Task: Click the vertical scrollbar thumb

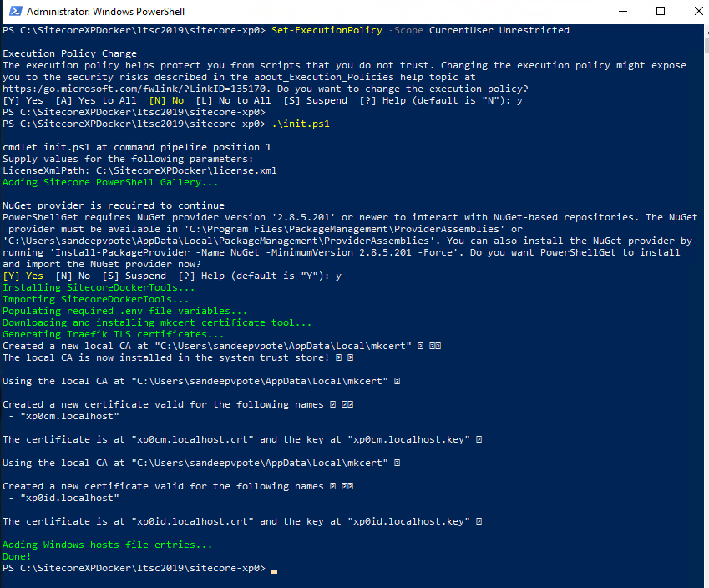Action: (706, 45)
